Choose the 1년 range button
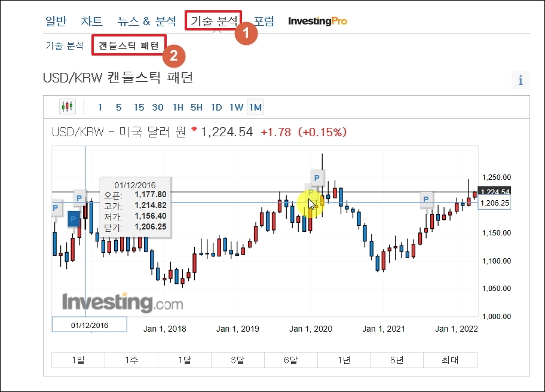The image size is (545, 392). 344,360
